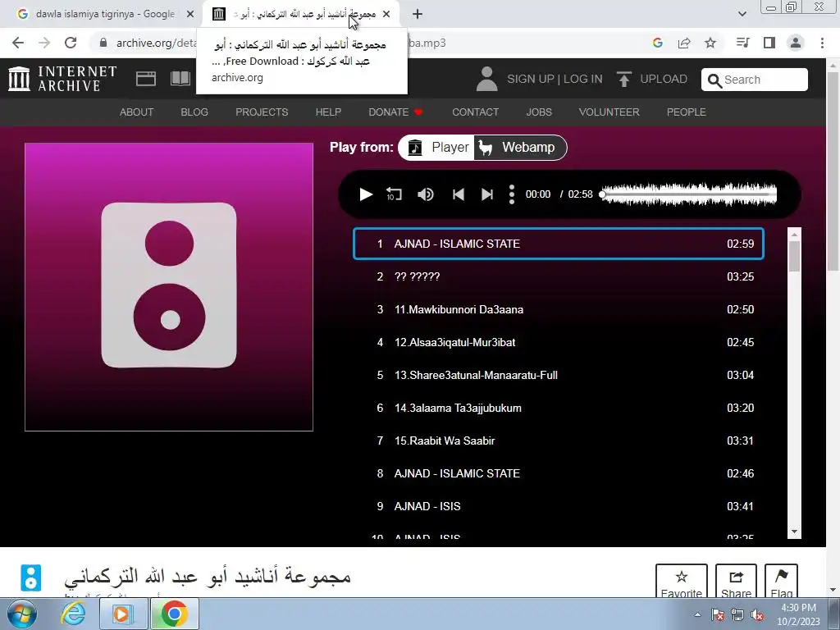Open the Web section icon in the Archive header
840x630 pixels.
[146, 79]
